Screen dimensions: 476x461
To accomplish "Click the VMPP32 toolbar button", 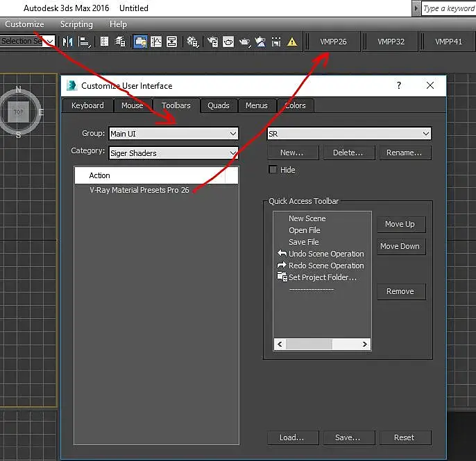I will [x=391, y=42].
